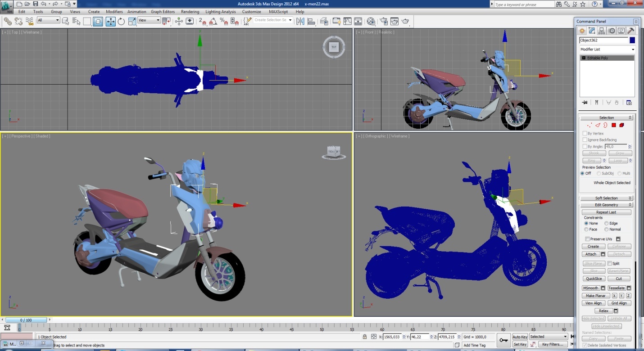Click the Mirror tool icon
The width and height of the screenshot is (644, 351).
[300, 21]
